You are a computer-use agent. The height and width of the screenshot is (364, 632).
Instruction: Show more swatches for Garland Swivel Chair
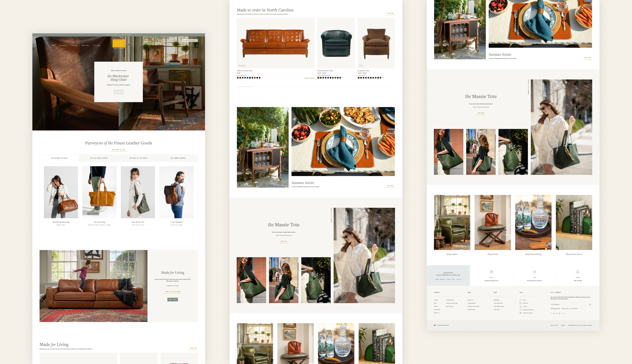[343, 78]
